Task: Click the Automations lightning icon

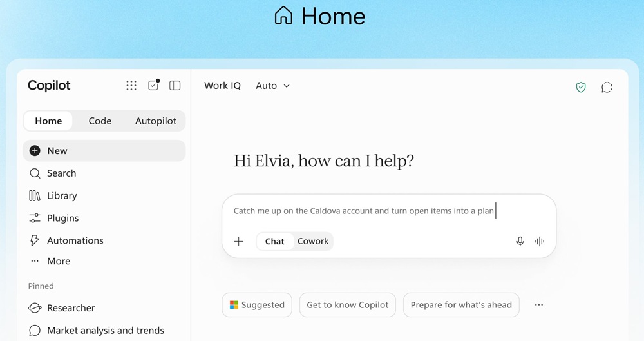Action: click(x=35, y=240)
